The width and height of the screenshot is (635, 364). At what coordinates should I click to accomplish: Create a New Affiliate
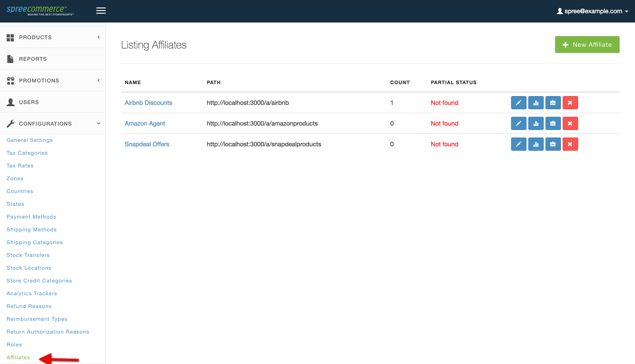click(x=587, y=45)
